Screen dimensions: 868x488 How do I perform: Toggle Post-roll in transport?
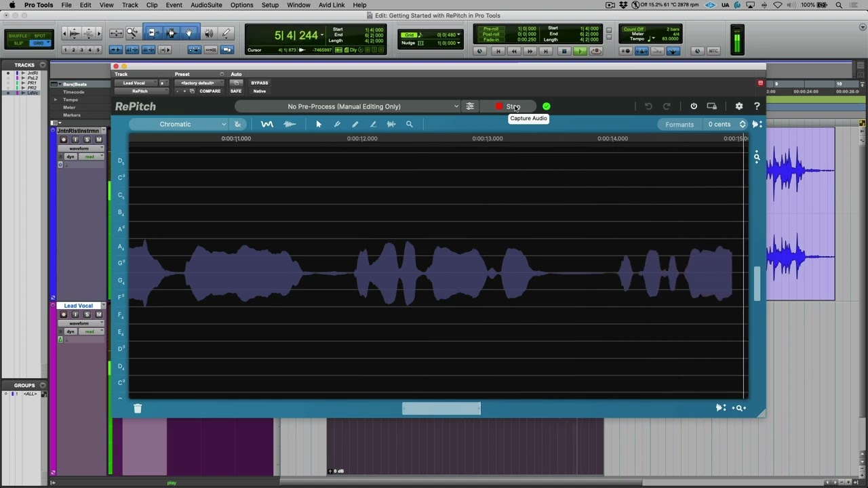point(491,34)
